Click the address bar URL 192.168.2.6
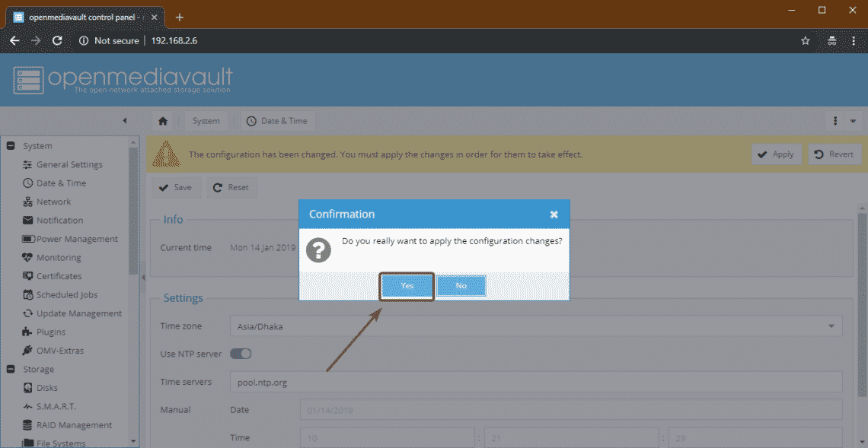The height and width of the screenshot is (448, 868). 174,40
